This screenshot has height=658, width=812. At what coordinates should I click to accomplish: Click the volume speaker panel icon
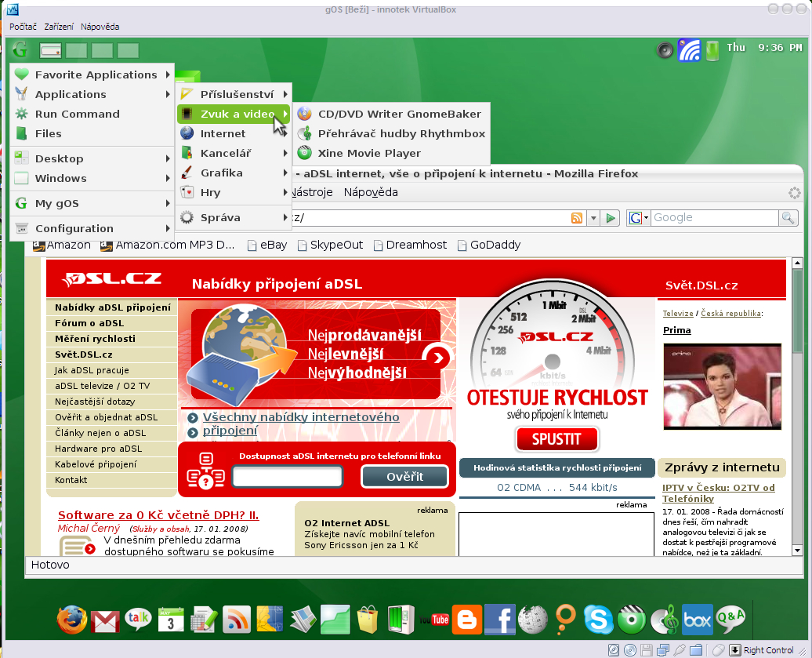(665, 50)
